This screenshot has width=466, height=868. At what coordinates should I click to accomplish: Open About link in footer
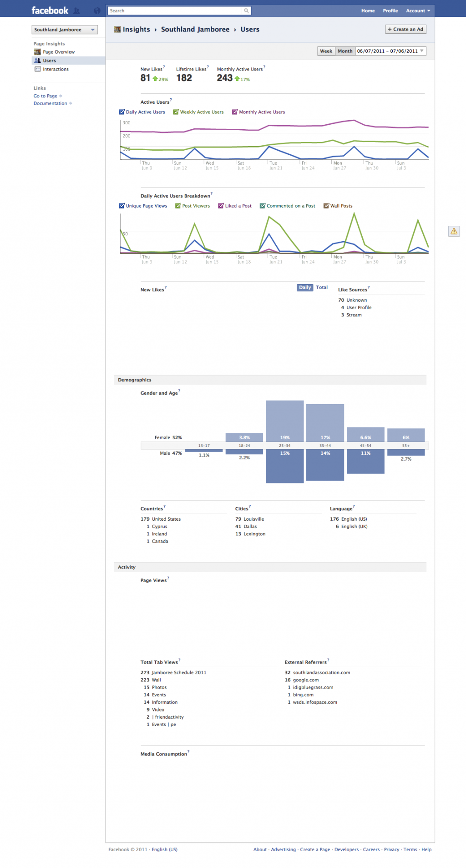[260, 849]
